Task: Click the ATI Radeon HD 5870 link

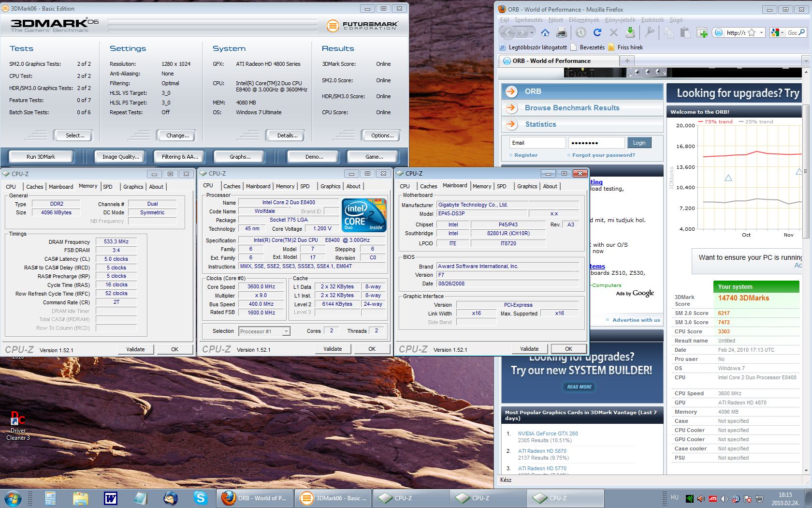Action: pos(542,451)
